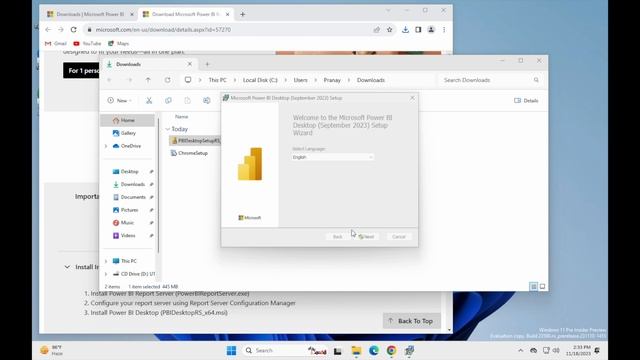Click Users in the address breadcrumb

[300, 80]
